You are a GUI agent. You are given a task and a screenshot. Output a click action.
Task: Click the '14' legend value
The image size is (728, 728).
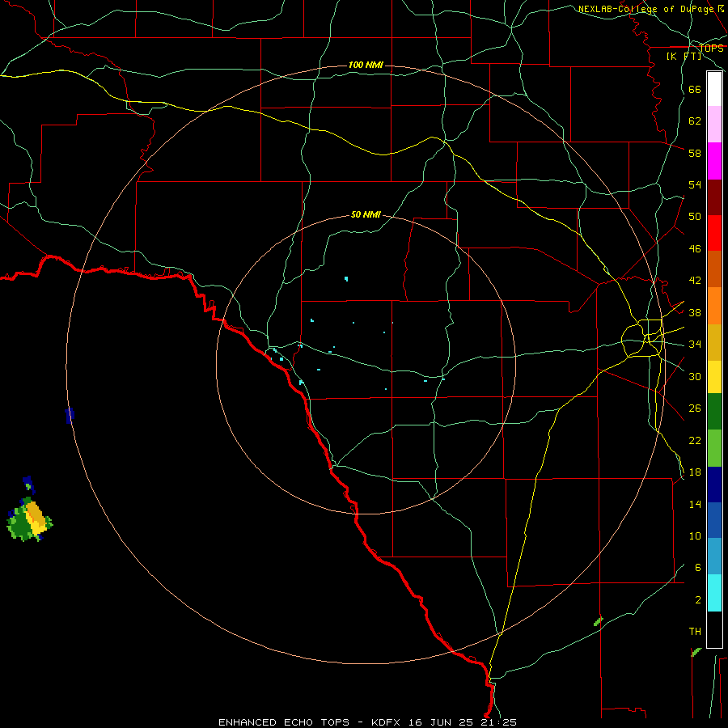[x=695, y=504]
